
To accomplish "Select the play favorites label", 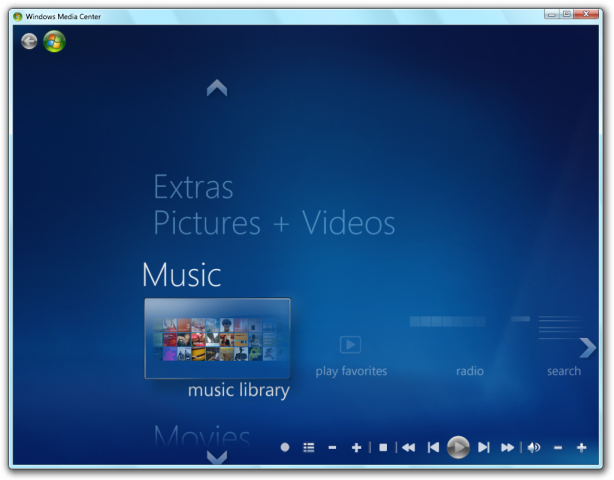I will [351, 371].
